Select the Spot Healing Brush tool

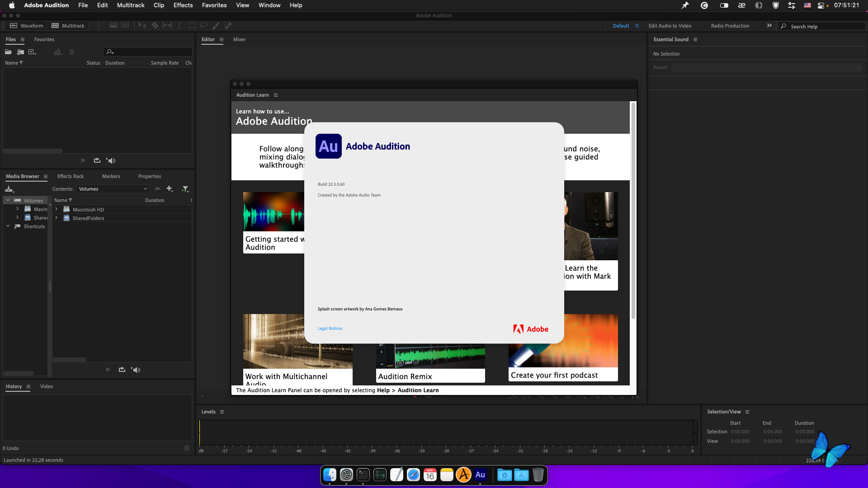[228, 26]
